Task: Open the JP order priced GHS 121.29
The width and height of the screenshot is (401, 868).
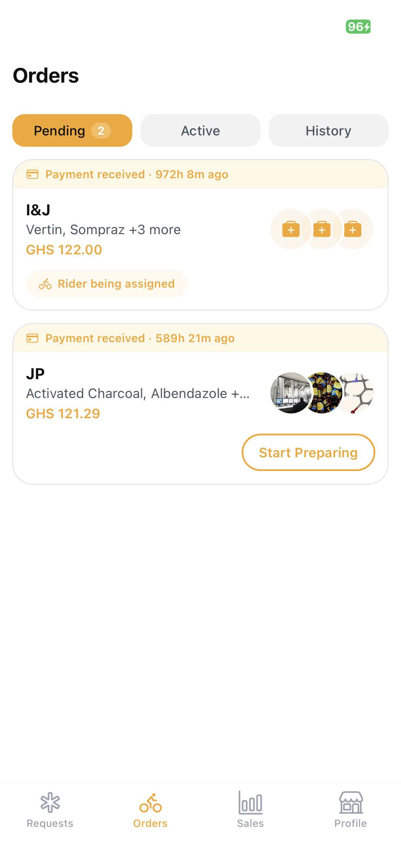Action: click(x=200, y=404)
